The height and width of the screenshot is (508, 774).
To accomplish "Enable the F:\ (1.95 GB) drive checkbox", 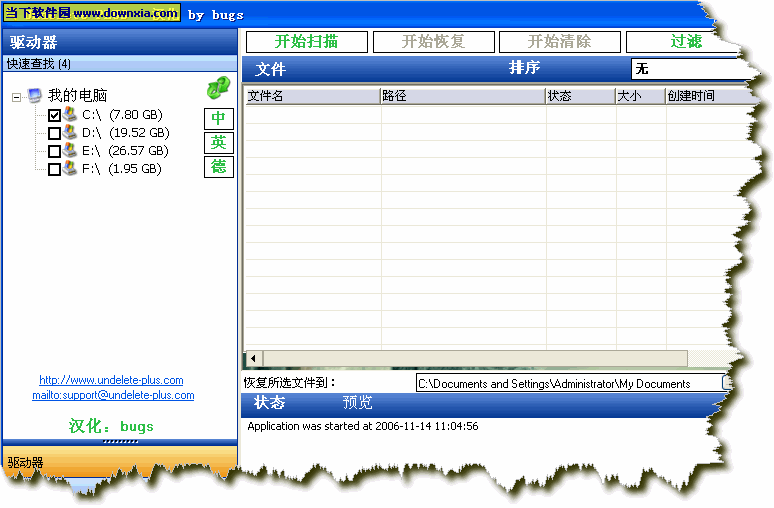I will (55, 169).
